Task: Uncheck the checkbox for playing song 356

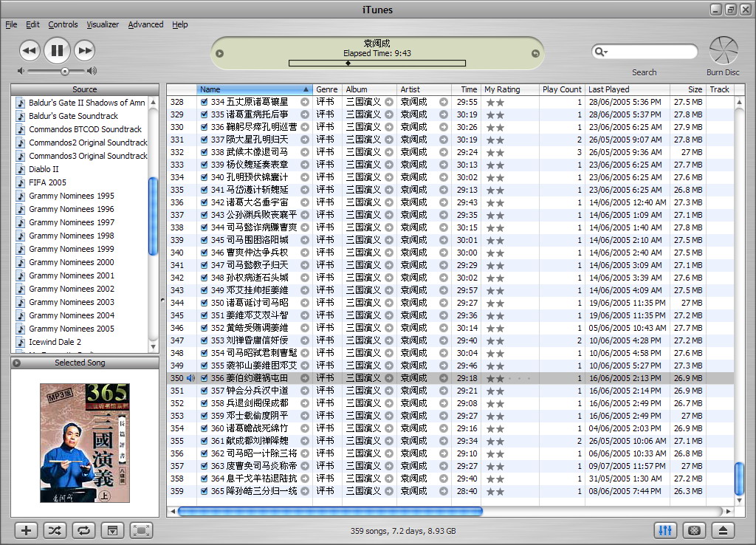Action: pyautogui.click(x=205, y=378)
